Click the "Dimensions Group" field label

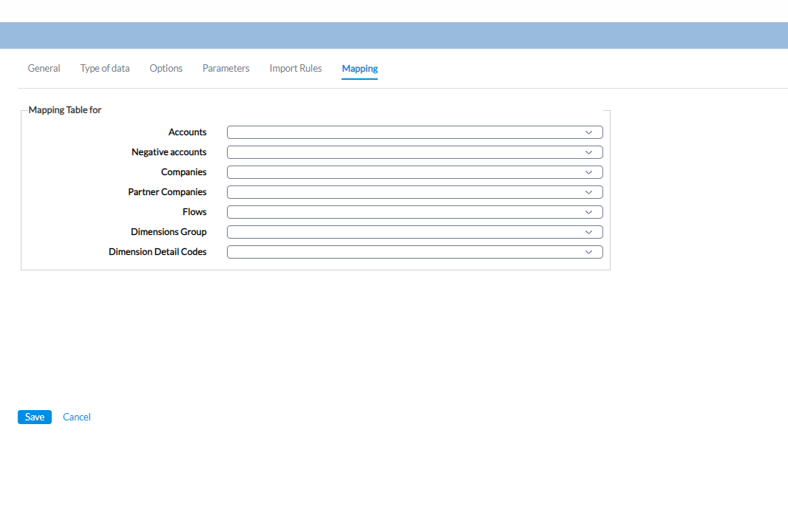pyautogui.click(x=169, y=232)
